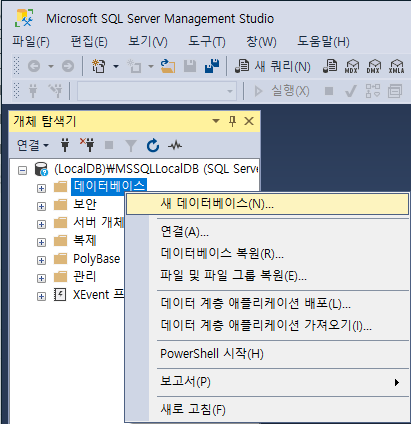Open the 파일(F) menu
Viewport: 411px width, 424px height.
click(x=31, y=42)
